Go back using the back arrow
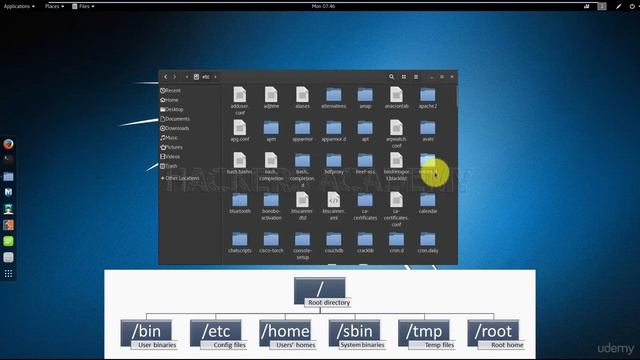Image resolution: width=640 pixels, height=360 pixels. pyautogui.click(x=165, y=77)
